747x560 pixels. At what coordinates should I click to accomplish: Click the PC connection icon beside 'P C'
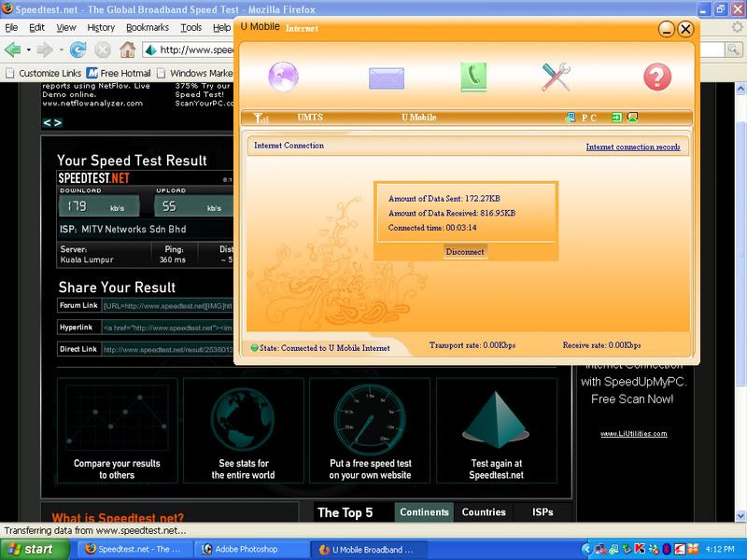[570, 118]
